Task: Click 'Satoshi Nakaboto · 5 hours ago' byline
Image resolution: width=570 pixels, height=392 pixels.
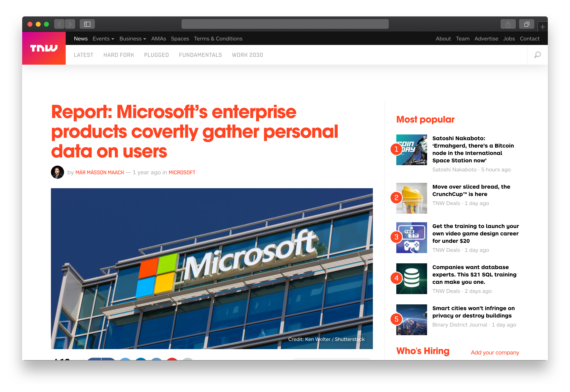Action: click(471, 170)
